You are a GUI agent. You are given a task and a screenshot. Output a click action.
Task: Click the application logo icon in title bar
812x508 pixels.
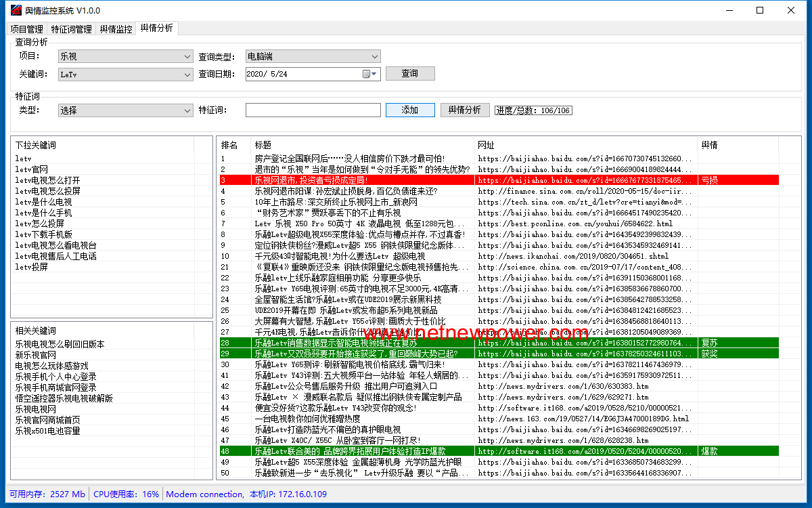pyautogui.click(x=15, y=10)
